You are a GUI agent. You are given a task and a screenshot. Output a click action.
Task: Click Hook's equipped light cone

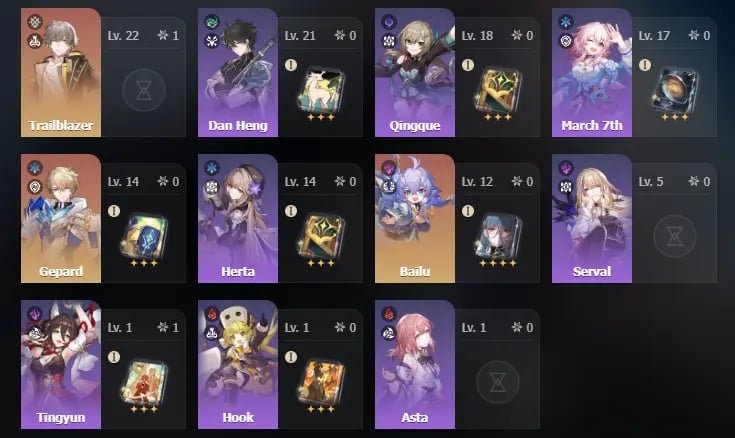pyautogui.click(x=321, y=382)
